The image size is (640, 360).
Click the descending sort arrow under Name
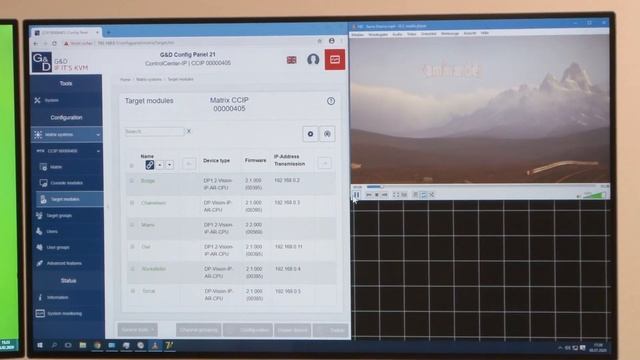(169, 165)
